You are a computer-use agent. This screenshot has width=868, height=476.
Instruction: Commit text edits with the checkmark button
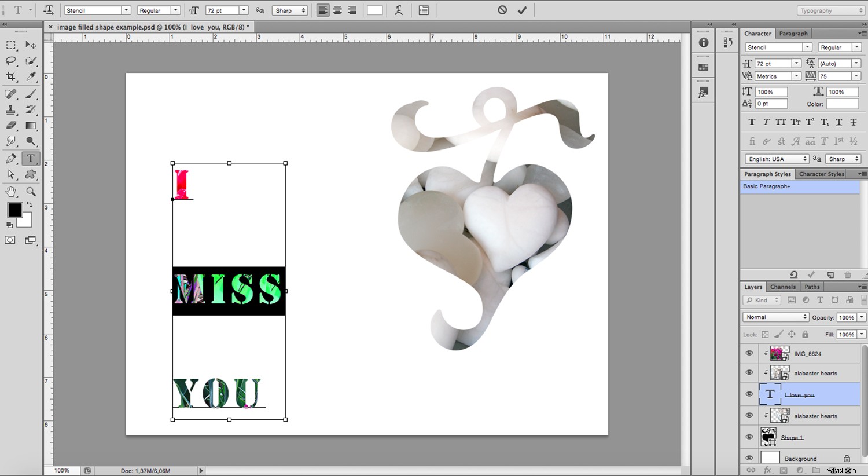(x=522, y=10)
